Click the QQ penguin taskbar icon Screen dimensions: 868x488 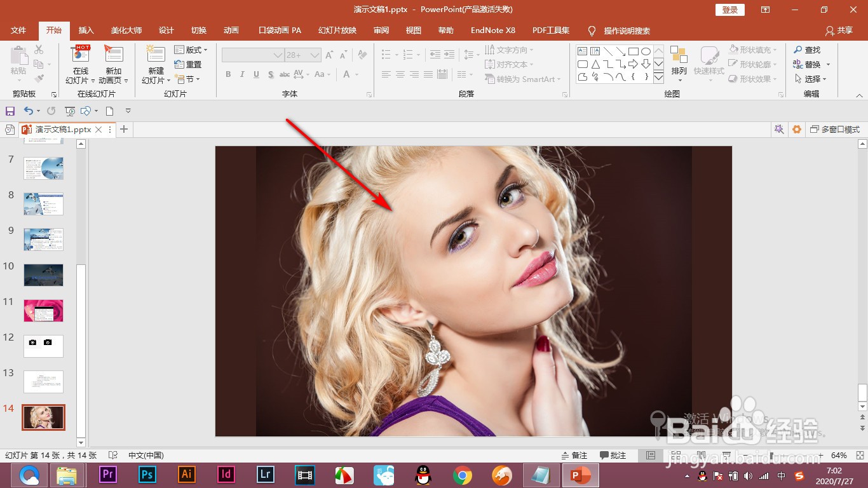click(423, 475)
